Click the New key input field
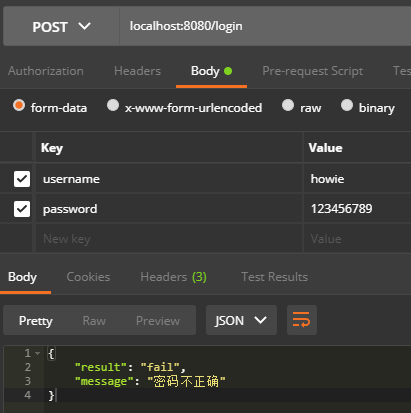The width and height of the screenshot is (411, 413). tap(169, 239)
